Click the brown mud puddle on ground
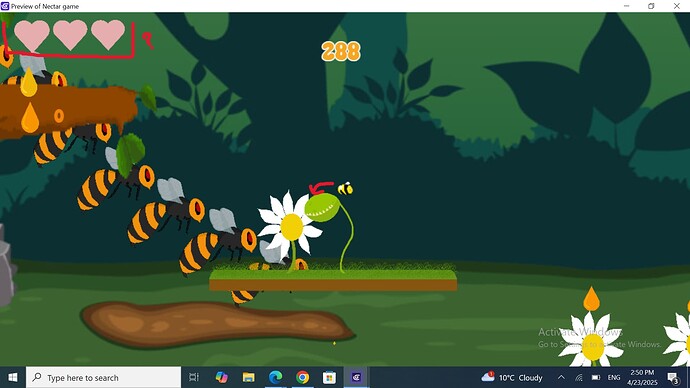Screen dimensions: 690x388 click(218, 325)
